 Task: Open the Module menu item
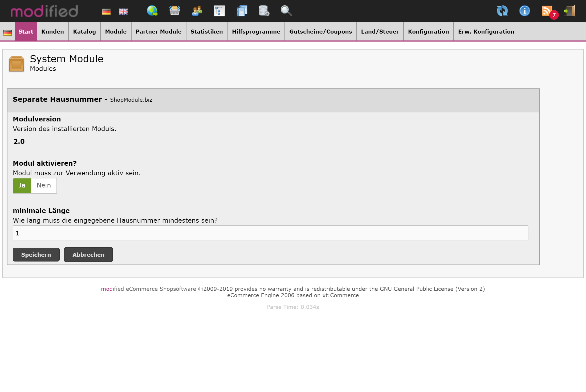tap(116, 32)
